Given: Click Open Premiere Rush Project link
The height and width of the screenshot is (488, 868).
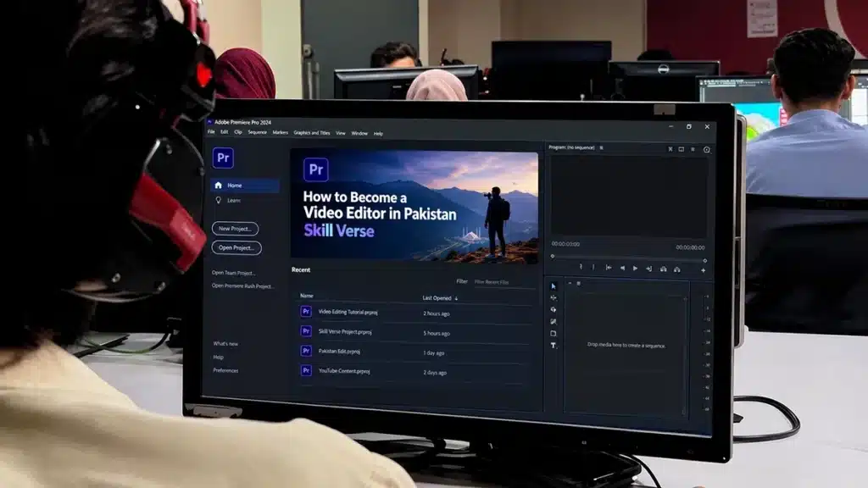Looking at the screenshot, I should (x=242, y=286).
